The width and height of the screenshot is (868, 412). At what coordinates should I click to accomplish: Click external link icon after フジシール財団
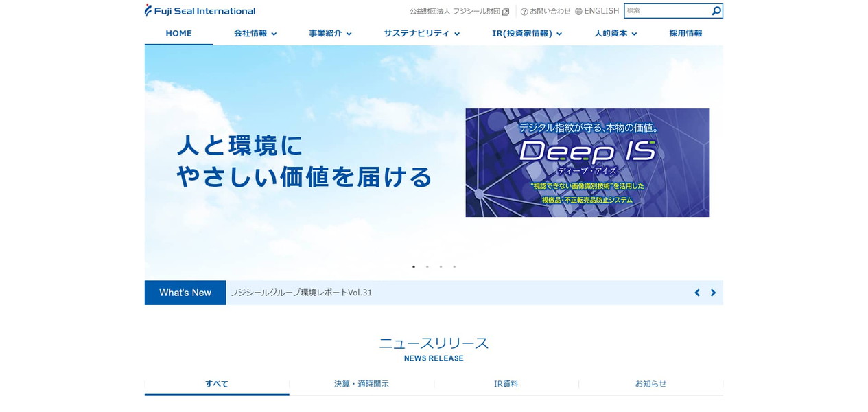point(506,12)
